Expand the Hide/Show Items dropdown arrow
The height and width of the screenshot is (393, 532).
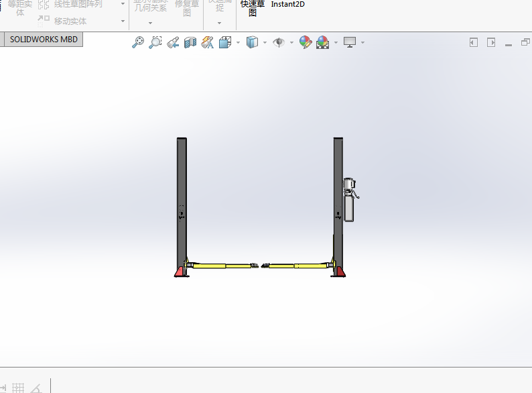(x=291, y=43)
